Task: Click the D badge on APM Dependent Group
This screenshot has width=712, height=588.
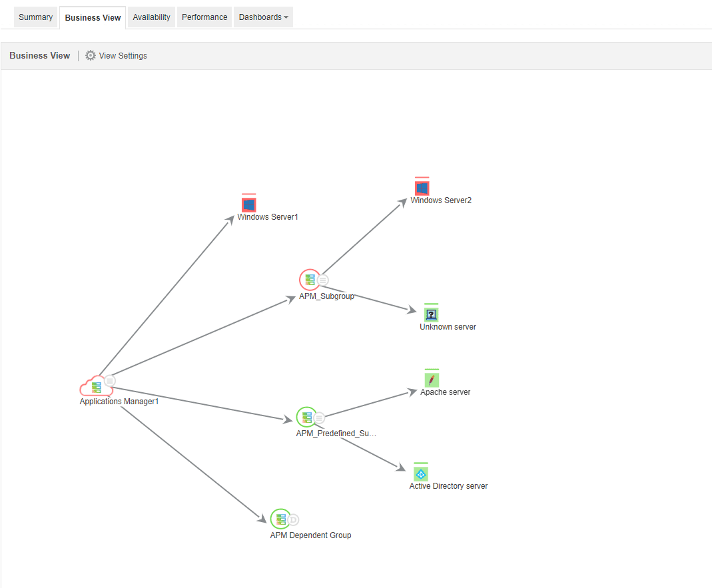Action: click(x=293, y=520)
